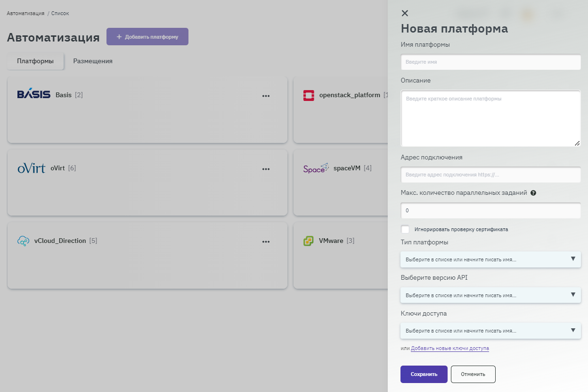The width and height of the screenshot is (588, 392).
Task: Open the three-dots menu on vCloud_Direction card
Action: point(266,242)
